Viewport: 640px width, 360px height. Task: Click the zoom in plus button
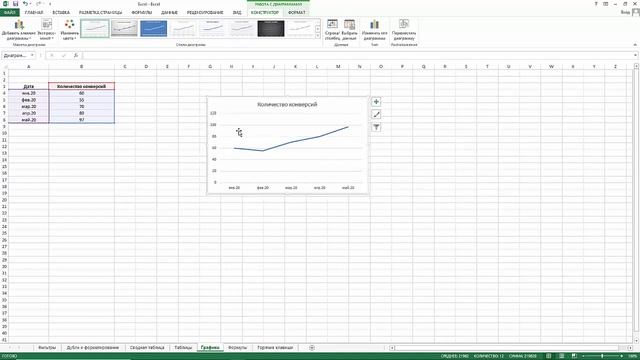[x=622, y=356]
